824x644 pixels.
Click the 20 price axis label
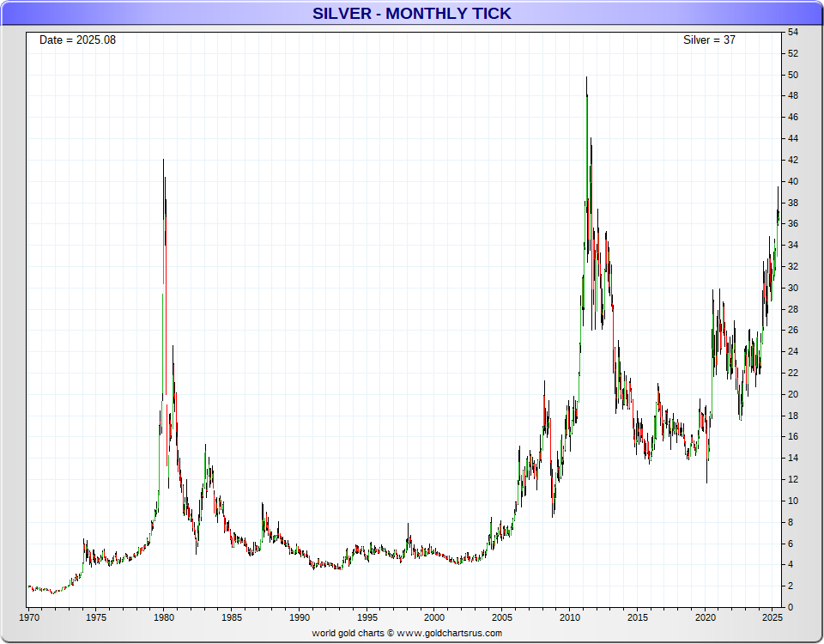click(x=793, y=394)
